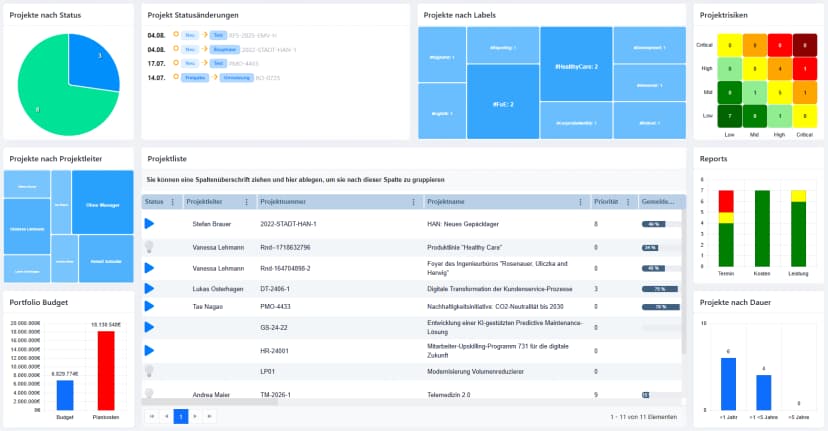The width and height of the screenshot is (828, 431).
Task: Click 'Produktlinie "Healthy Care"' project name
Action: pos(464,247)
